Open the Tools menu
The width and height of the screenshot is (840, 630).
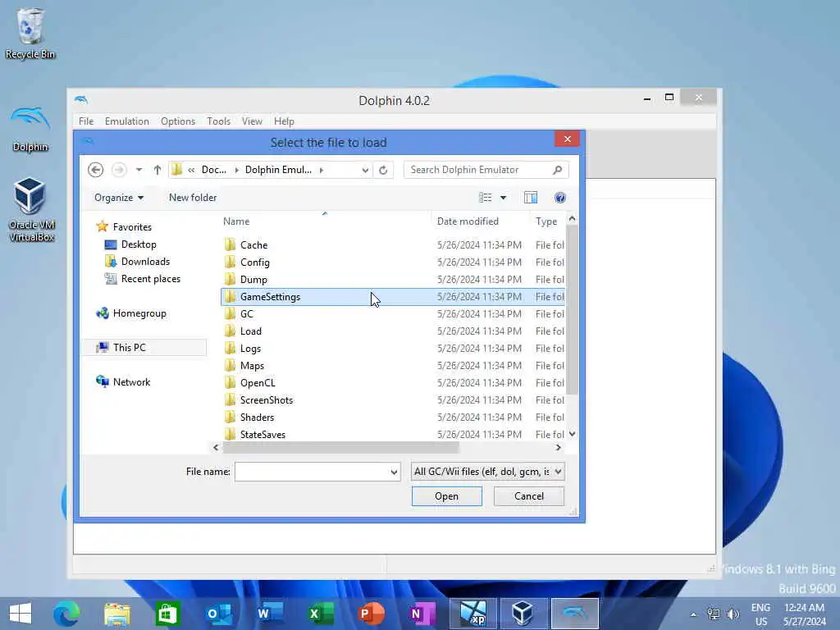[218, 121]
